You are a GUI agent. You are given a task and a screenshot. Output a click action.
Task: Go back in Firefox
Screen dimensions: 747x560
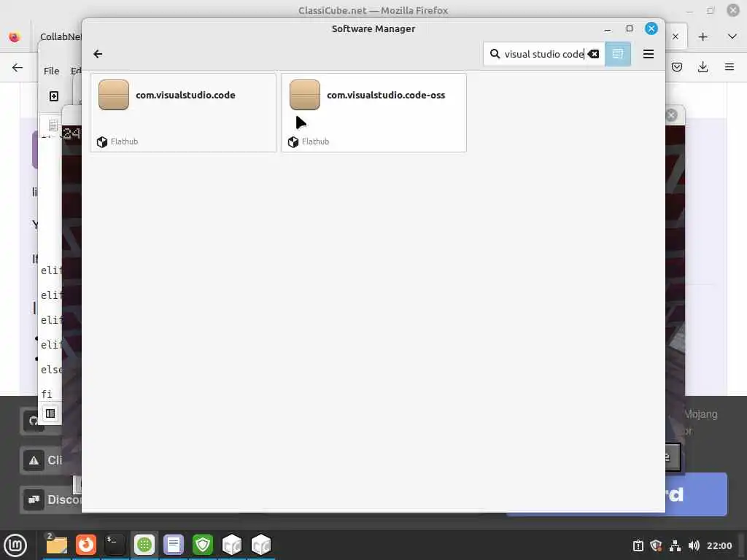point(18,67)
